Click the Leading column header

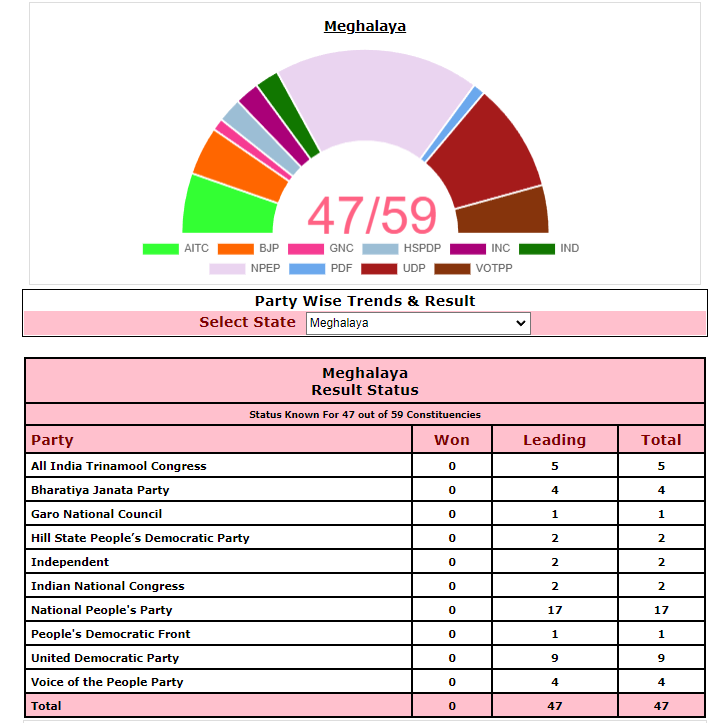coord(554,440)
